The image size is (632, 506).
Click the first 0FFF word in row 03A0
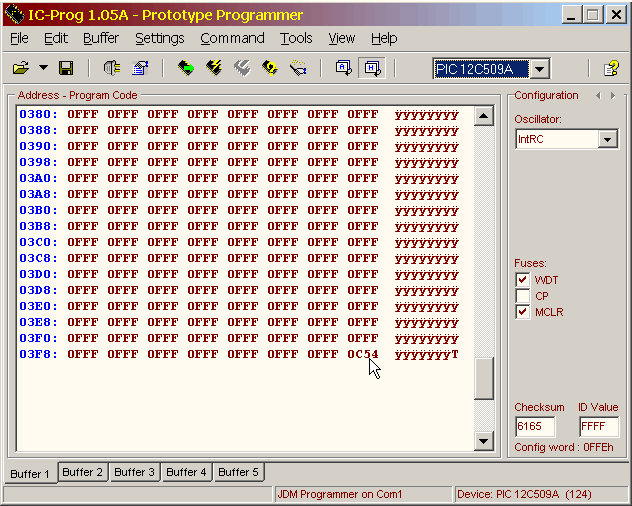tap(83, 178)
